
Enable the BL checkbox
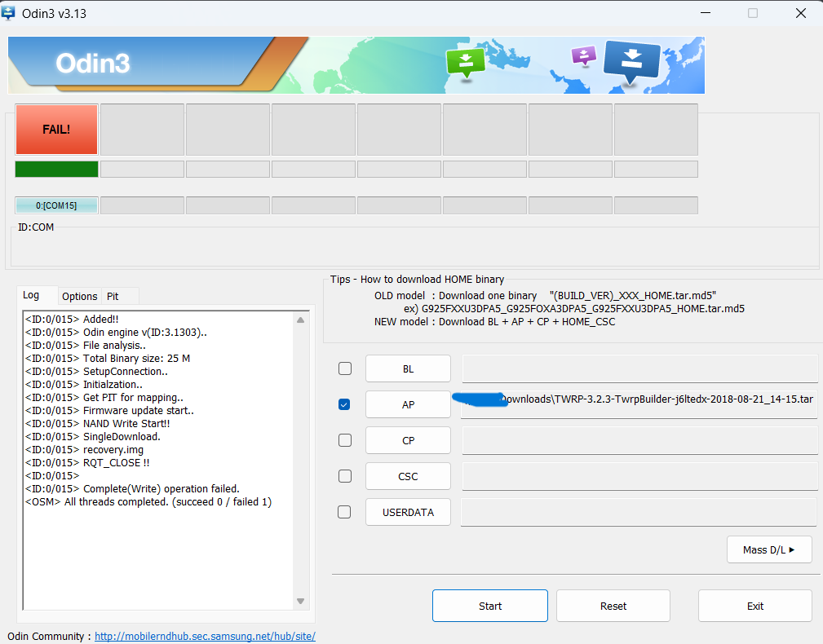345,368
